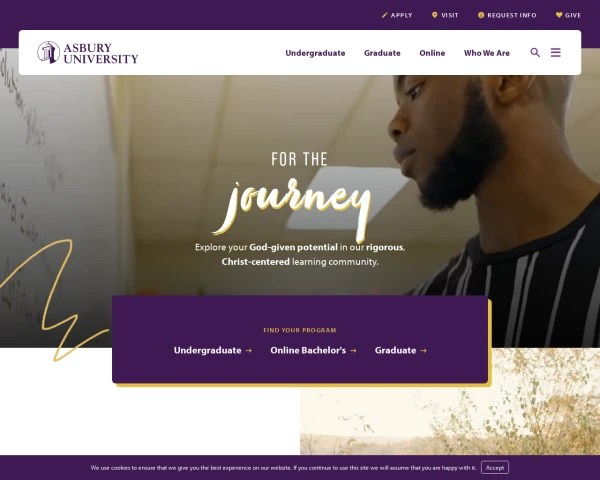Select the Graduate link under Find Your Program
The height and width of the screenshot is (480, 600).
tap(395, 350)
